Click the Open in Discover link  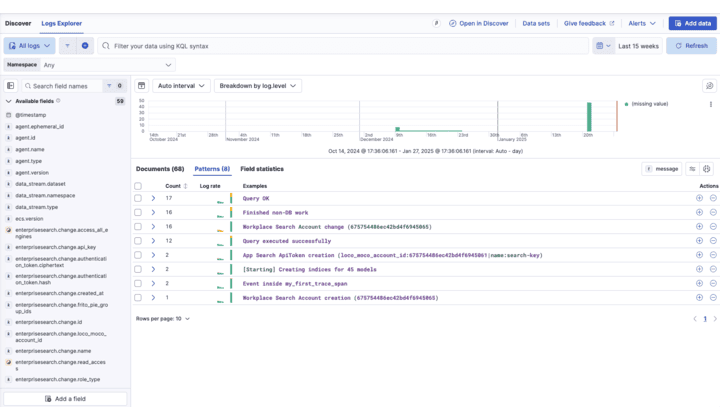(478, 23)
